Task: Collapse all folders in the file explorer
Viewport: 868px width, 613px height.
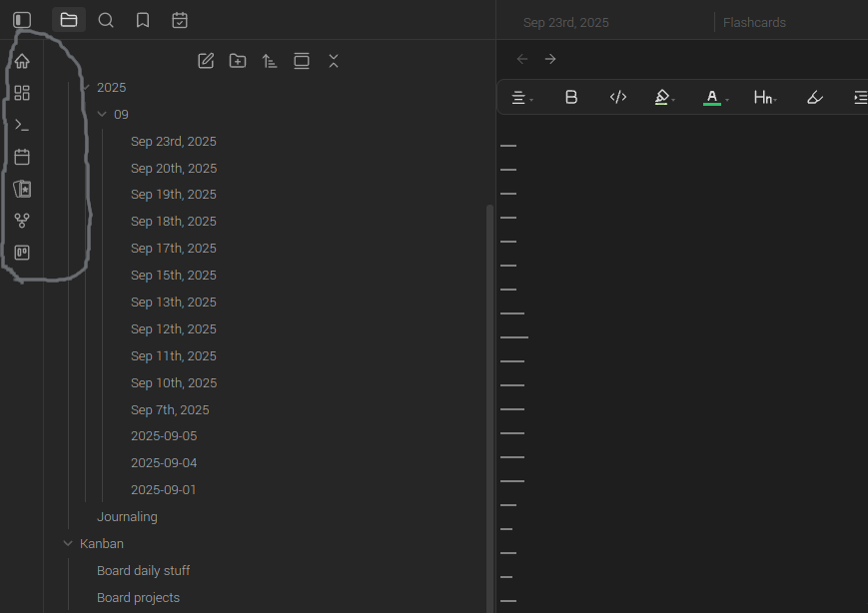Action: coord(334,61)
